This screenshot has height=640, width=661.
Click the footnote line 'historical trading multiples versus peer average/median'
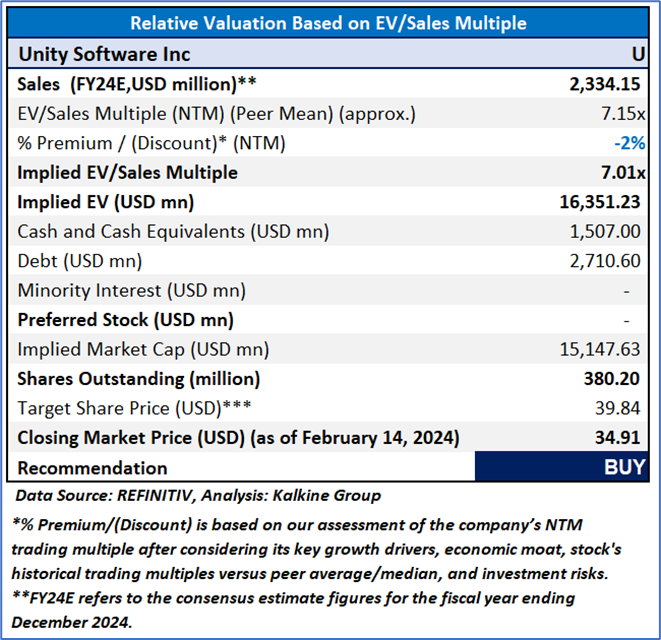coord(310,574)
